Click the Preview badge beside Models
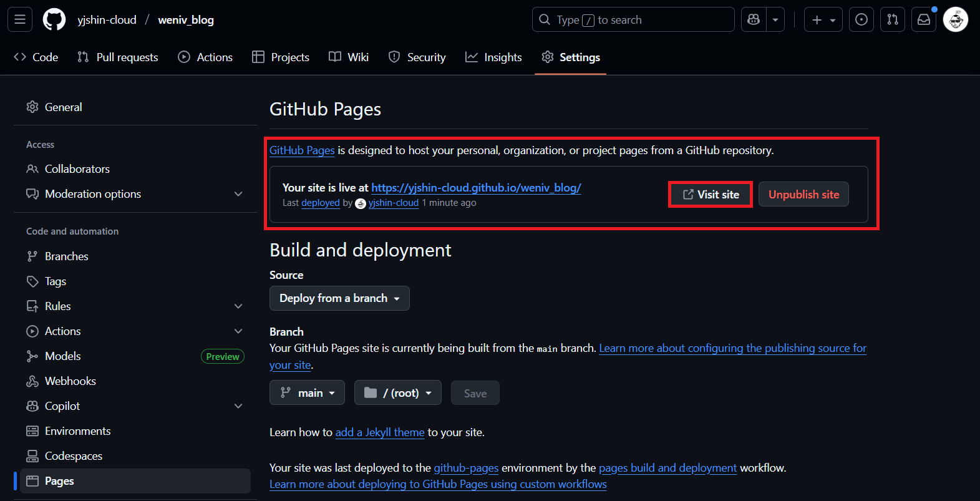This screenshot has height=501, width=980. click(223, 356)
